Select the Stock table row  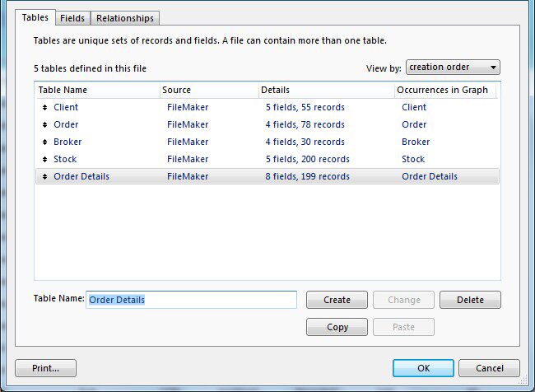247,160
